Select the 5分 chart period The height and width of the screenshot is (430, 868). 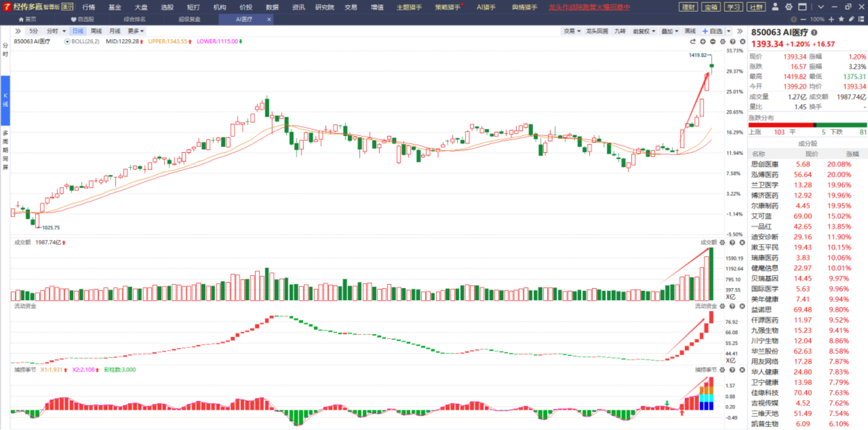click(x=34, y=31)
